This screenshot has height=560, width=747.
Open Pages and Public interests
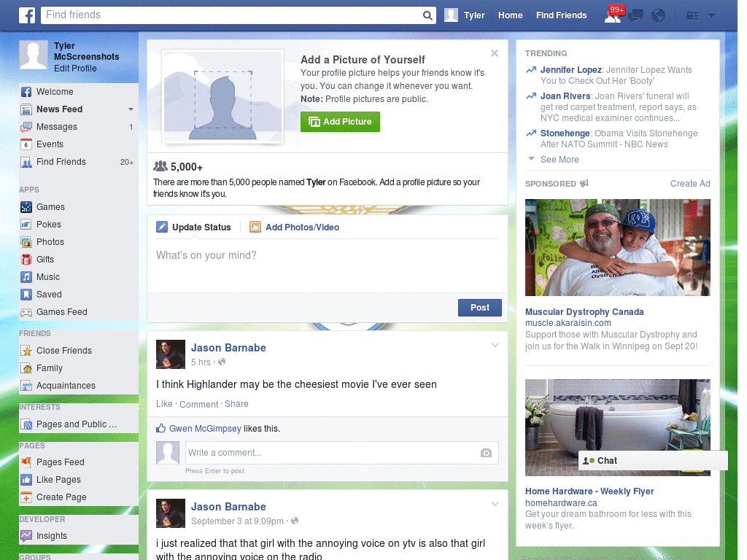point(79,424)
